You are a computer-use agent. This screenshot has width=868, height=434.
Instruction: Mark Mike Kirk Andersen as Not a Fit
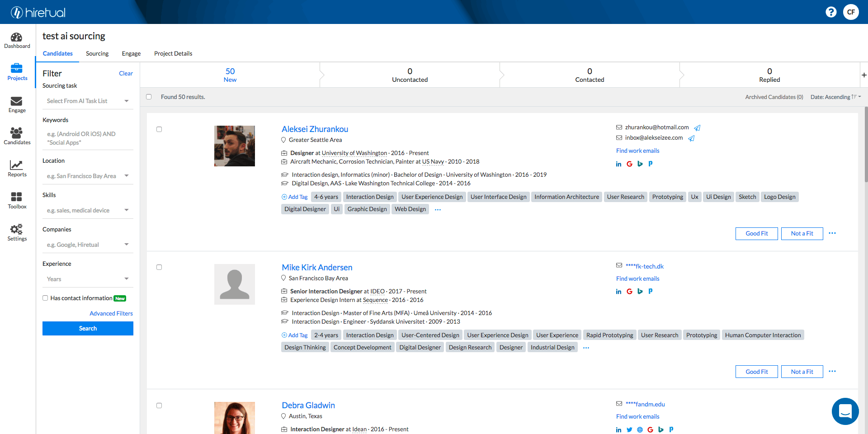click(x=802, y=372)
